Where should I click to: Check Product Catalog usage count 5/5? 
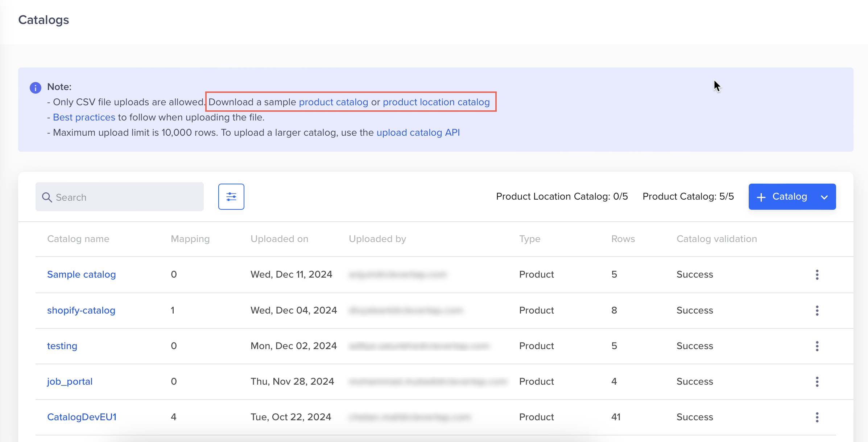point(688,196)
